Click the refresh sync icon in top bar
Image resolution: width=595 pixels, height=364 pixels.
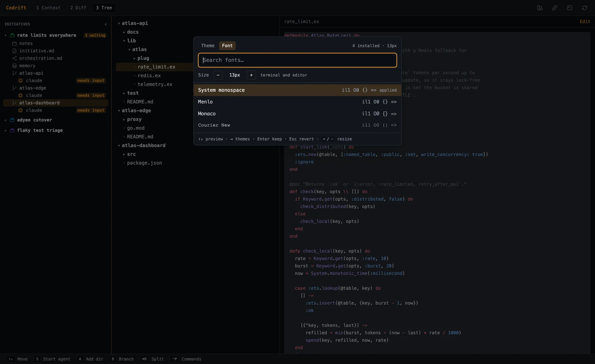pos(585,8)
